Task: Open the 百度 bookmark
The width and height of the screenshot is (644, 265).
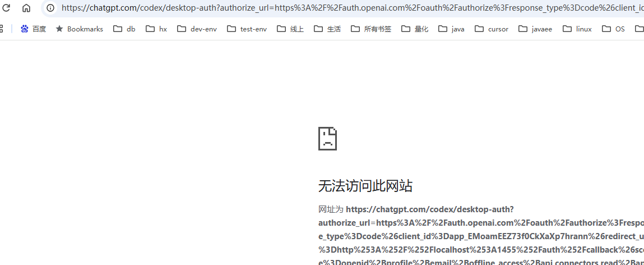Action: pyautogui.click(x=33, y=29)
